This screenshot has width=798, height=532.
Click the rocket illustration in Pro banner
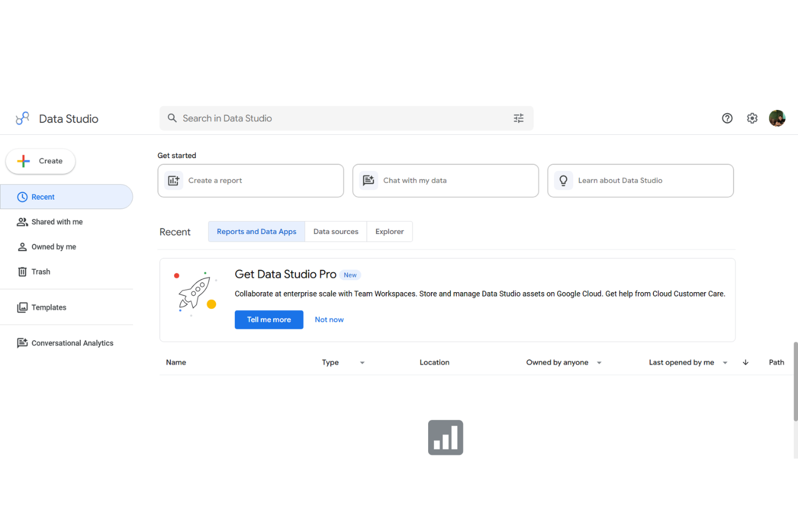[195, 294]
